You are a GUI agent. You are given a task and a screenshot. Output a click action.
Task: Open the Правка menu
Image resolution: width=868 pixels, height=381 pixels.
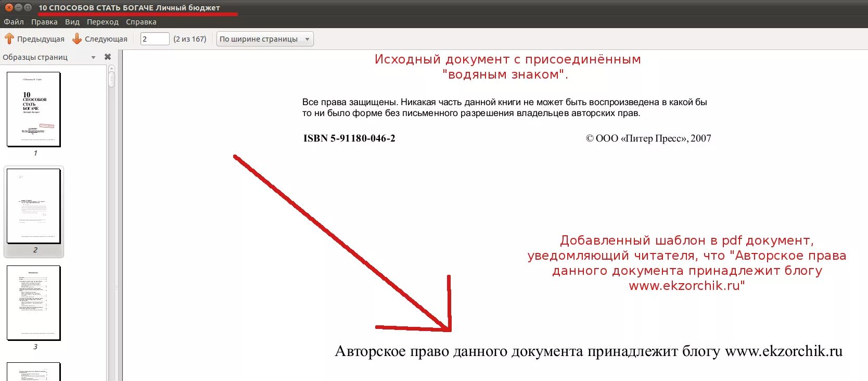pos(44,22)
